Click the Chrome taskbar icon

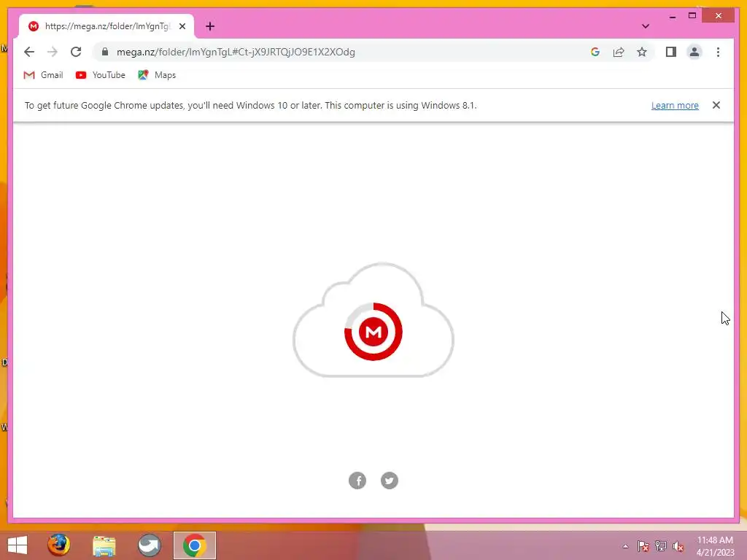coord(194,545)
